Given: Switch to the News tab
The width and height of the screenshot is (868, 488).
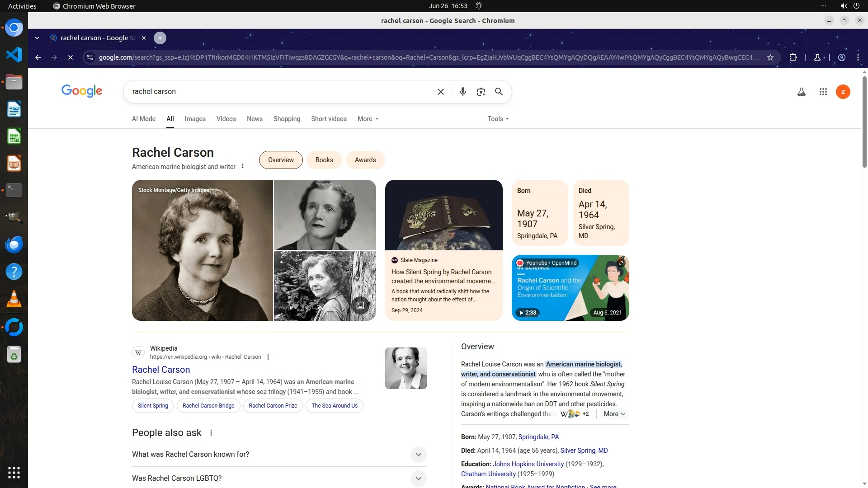Looking at the screenshot, I should tap(255, 119).
